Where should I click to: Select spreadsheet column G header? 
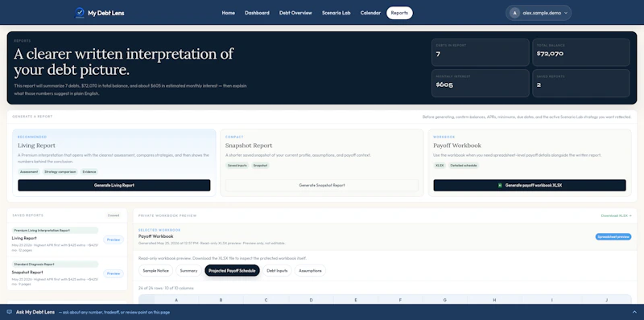[x=445, y=301]
